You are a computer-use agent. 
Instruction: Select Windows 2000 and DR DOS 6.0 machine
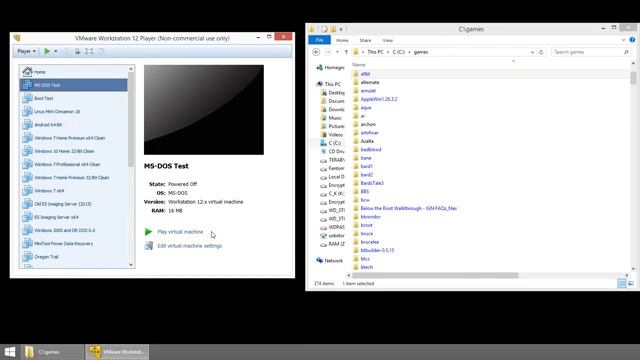[x=73, y=230]
